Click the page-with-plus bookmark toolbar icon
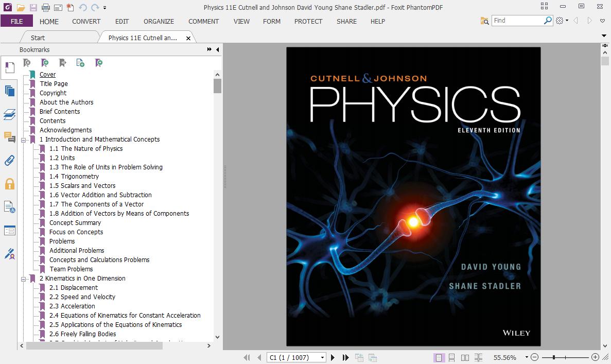 point(80,62)
